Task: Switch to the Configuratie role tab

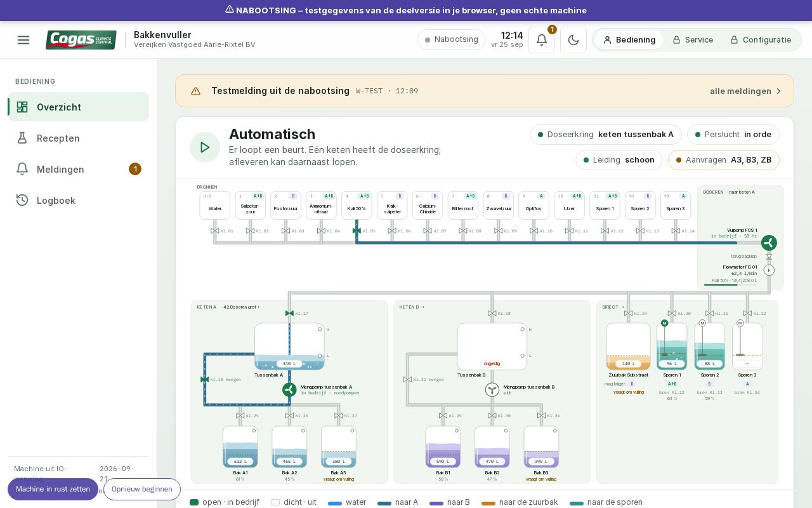Action: coord(761,40)
